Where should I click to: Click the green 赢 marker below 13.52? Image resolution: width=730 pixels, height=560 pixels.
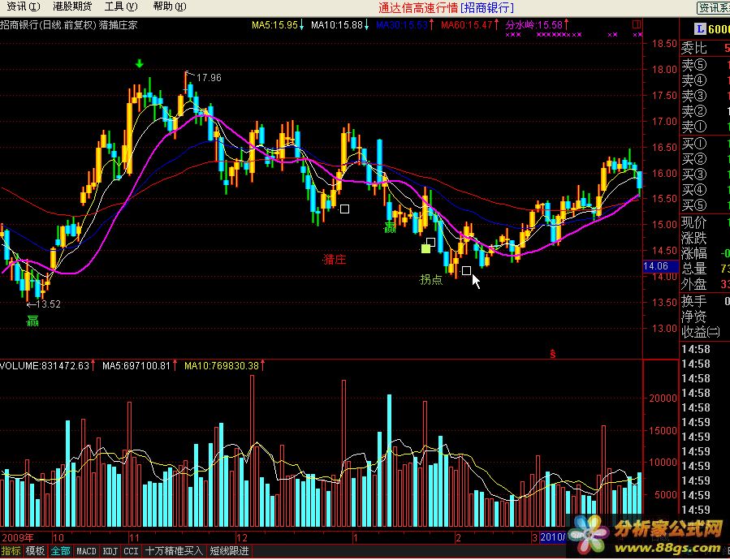point(32,321)
